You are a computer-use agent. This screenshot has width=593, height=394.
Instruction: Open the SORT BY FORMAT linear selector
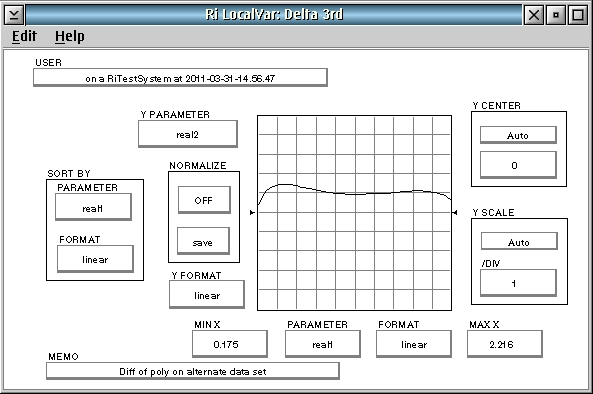point(95,259)
